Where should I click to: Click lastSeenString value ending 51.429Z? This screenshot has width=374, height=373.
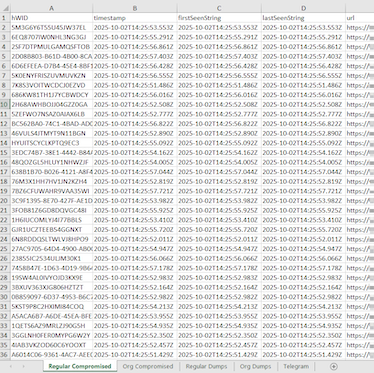point(303,355)
